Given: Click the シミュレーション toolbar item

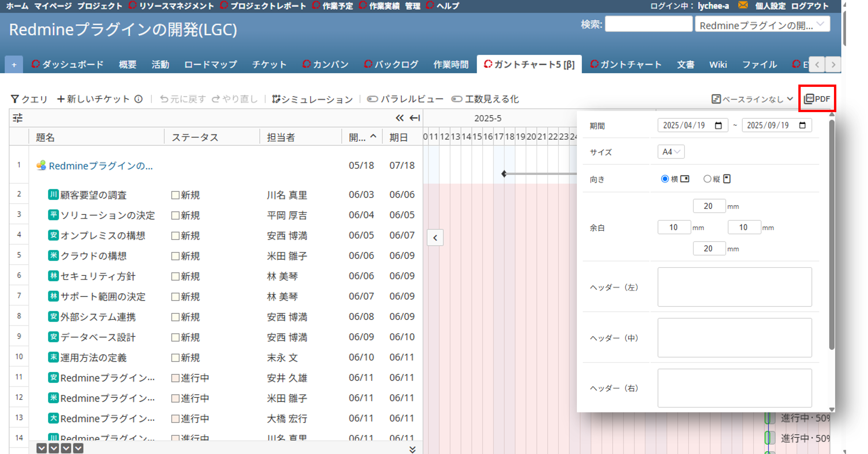Looking at the screenshot, I should [312, 99].
